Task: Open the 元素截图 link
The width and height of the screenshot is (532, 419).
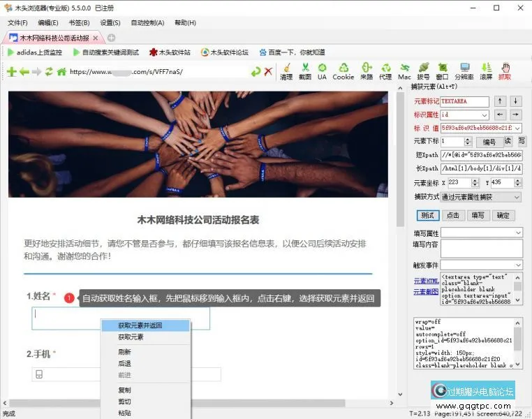Action: click(x=426, y=292)
